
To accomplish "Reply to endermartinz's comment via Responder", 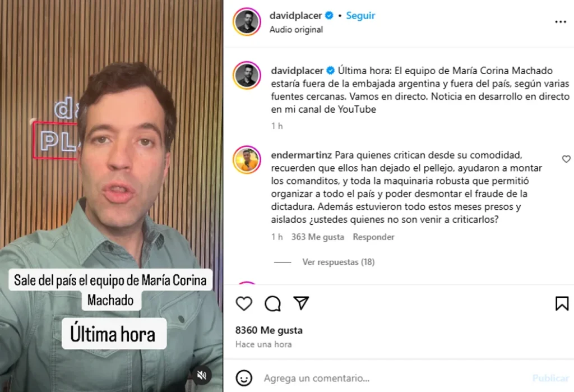I will 373,237.
